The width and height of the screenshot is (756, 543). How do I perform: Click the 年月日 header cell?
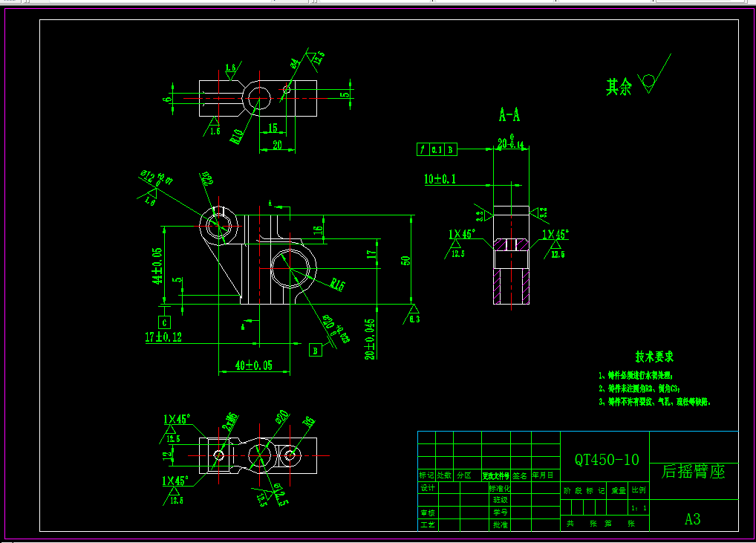[542, 475]
